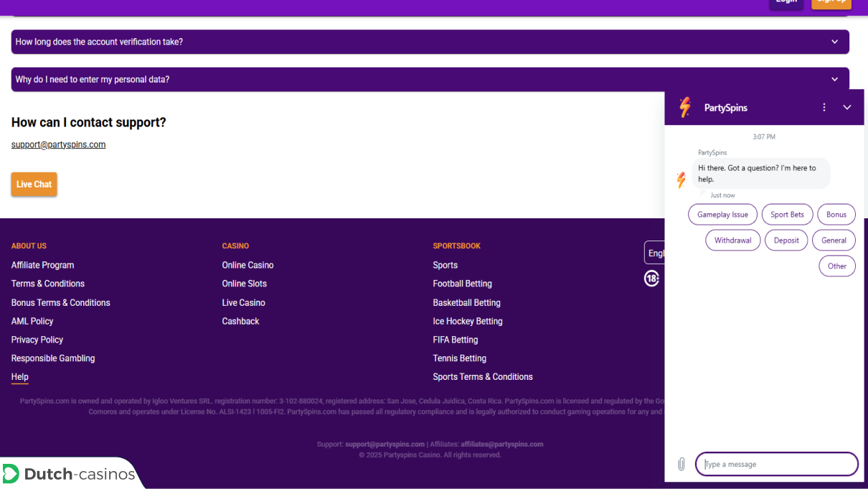868x489 pixels.
Task: Open the chat options three-dot menu
Action: [x=824, y=108]
